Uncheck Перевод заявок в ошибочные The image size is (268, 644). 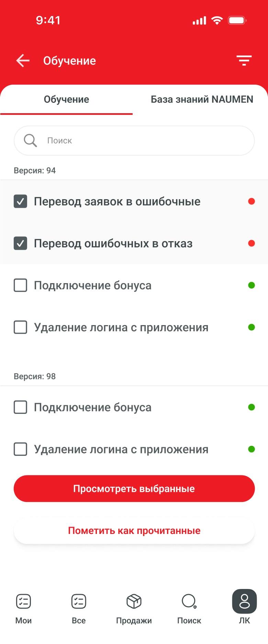click(21, 202)
